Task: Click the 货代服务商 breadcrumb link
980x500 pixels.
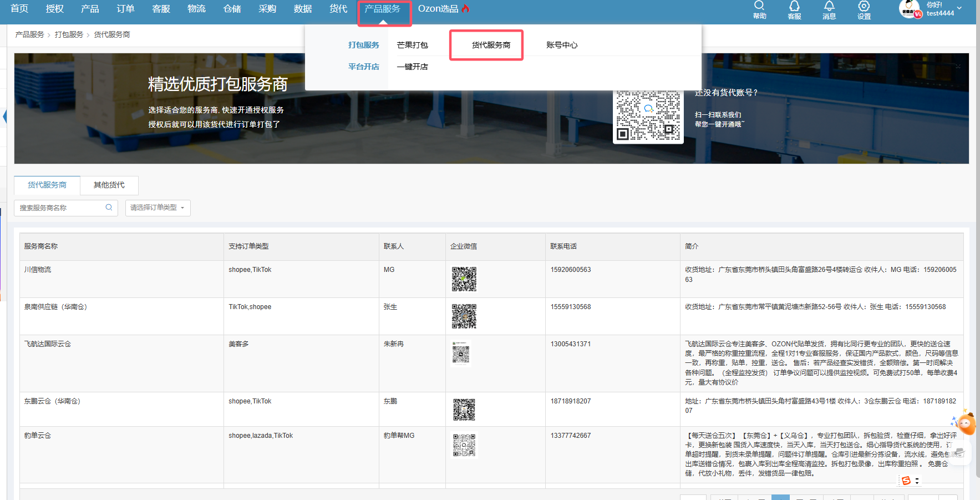Action: pos(111,34)
